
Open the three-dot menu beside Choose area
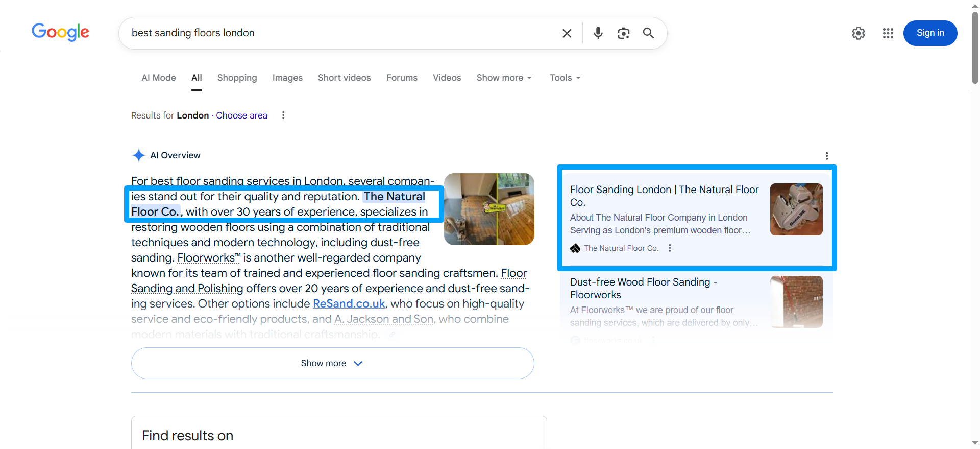283,115
